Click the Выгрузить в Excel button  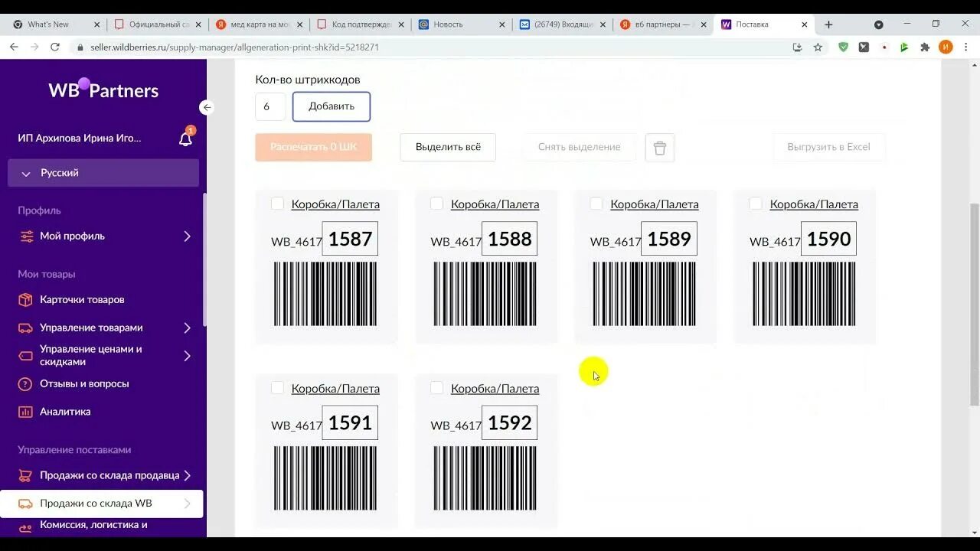click(x=829, y=147)
